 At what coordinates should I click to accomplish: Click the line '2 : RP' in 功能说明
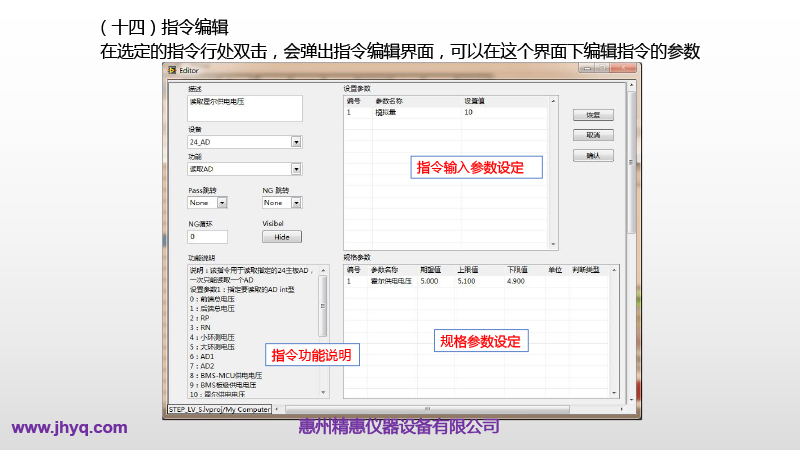tap(199, 318)
